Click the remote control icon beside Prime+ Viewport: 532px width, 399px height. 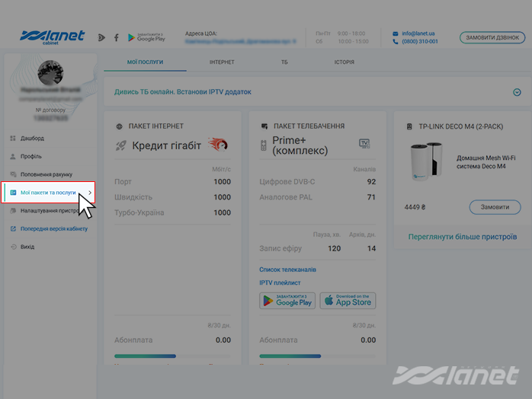264,145
